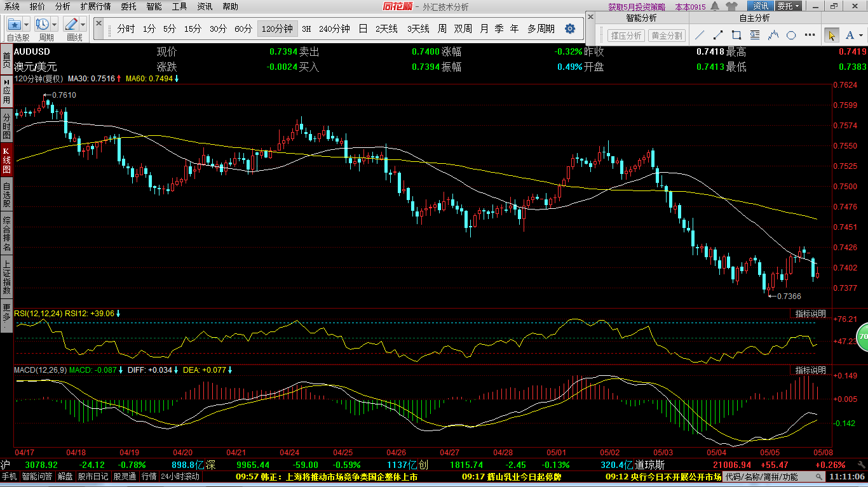Click the green badge at right edge
Viewport: 868px width, 487px height.
point(862,337)
